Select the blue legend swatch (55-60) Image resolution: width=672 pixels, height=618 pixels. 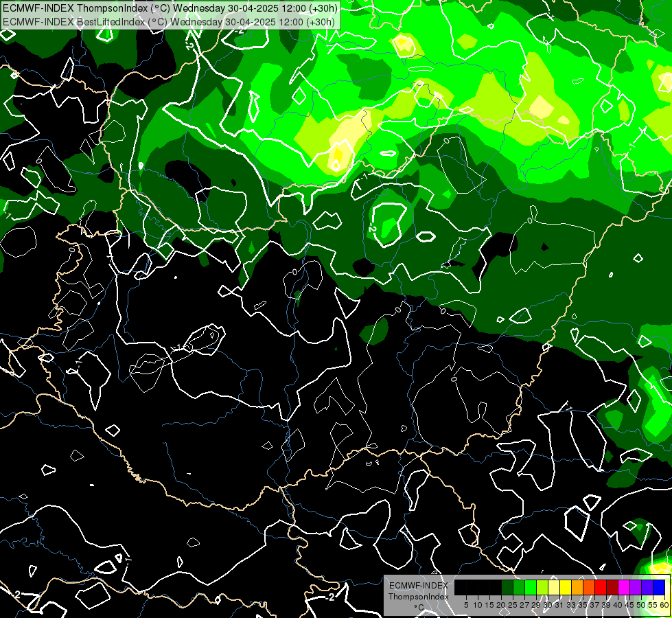coord(659,587)
